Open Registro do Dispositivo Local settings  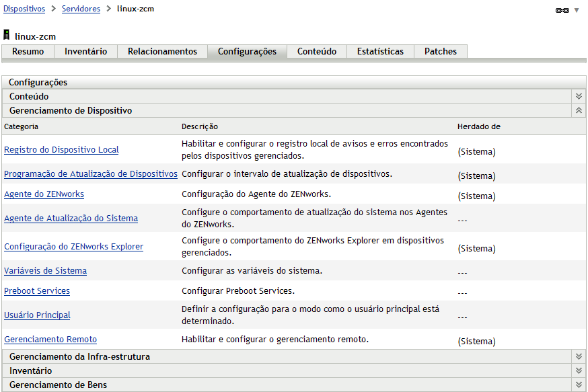pos(61,150)
